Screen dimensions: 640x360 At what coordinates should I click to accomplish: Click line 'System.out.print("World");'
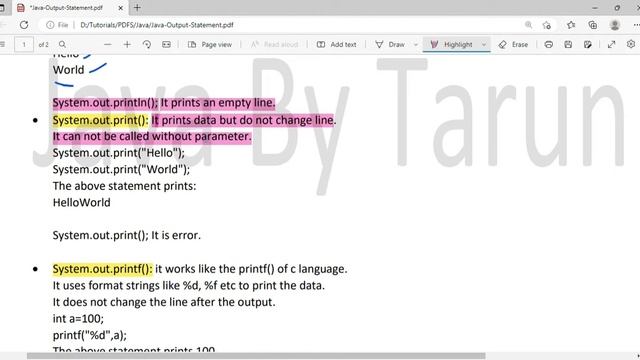[121, 169]
